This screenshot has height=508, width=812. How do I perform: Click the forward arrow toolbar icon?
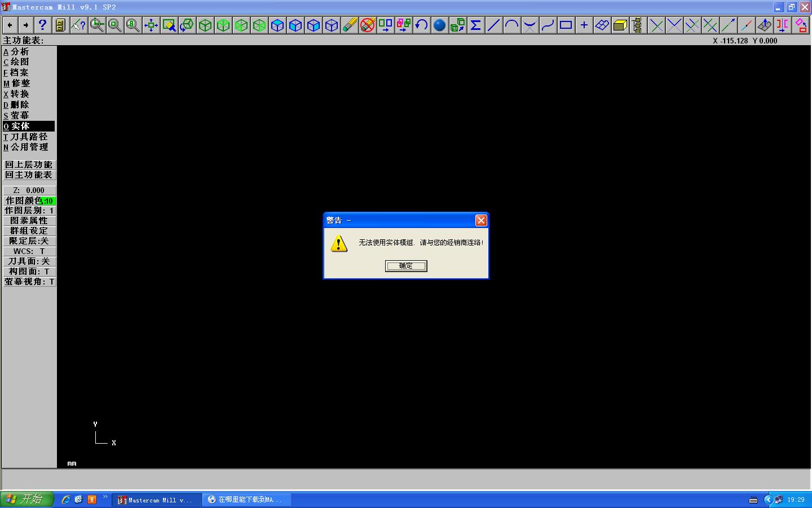pos(25,25)
